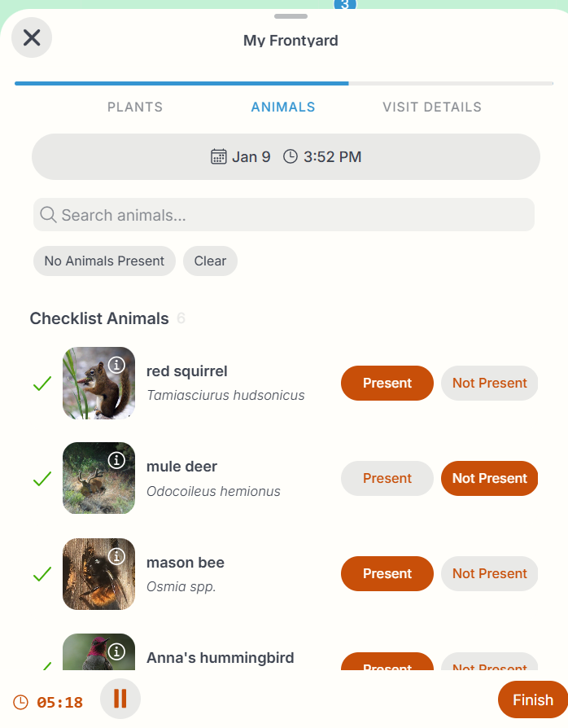Click the drag handle atop the sheet

point(291,16)
